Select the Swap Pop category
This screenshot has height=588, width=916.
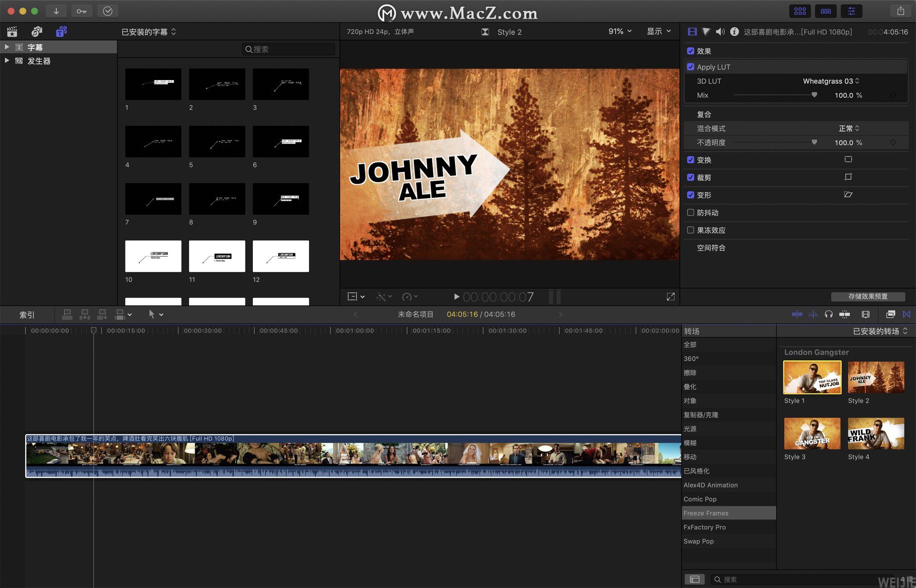tap(729, 541)
